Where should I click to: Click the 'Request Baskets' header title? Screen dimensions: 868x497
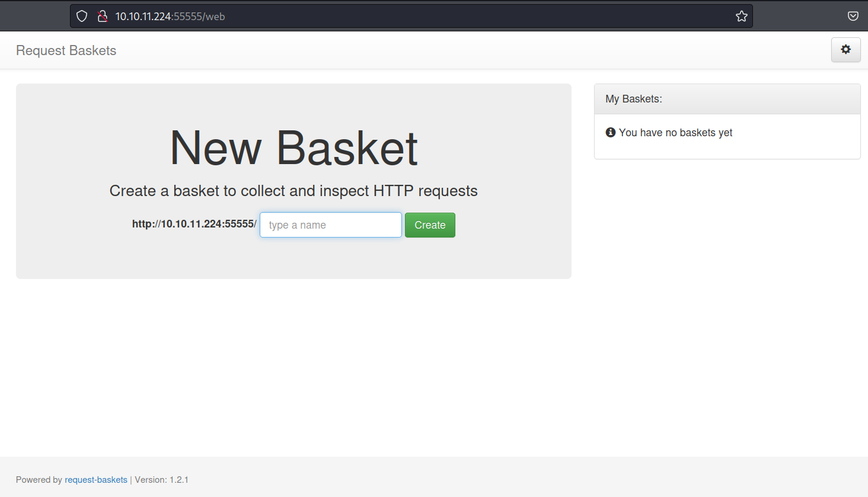tap(66, 50)
